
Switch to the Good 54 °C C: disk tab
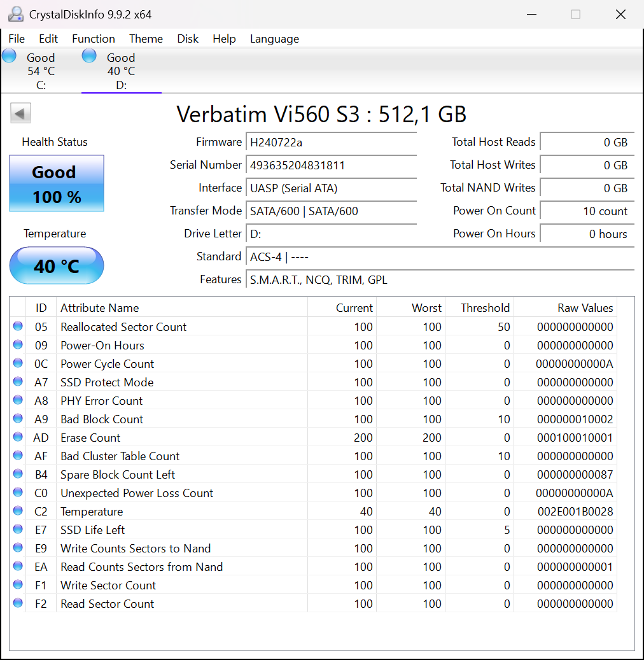[41, 71]
